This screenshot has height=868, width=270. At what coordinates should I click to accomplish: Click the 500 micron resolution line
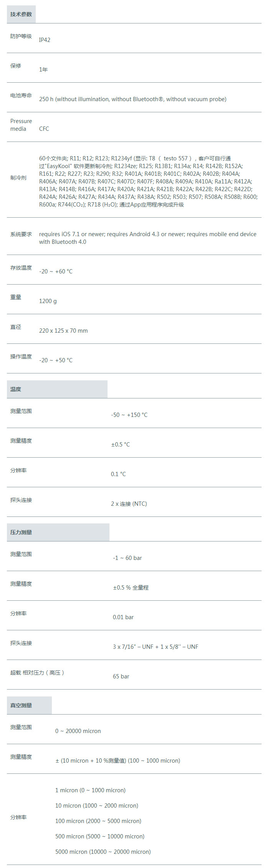100,836
